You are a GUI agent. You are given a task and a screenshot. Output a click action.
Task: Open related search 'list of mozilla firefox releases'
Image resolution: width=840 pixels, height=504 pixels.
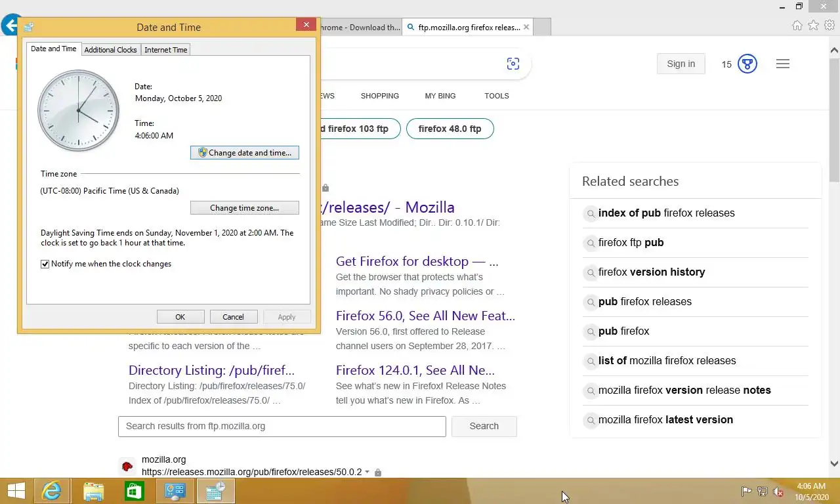click(667, 361)
